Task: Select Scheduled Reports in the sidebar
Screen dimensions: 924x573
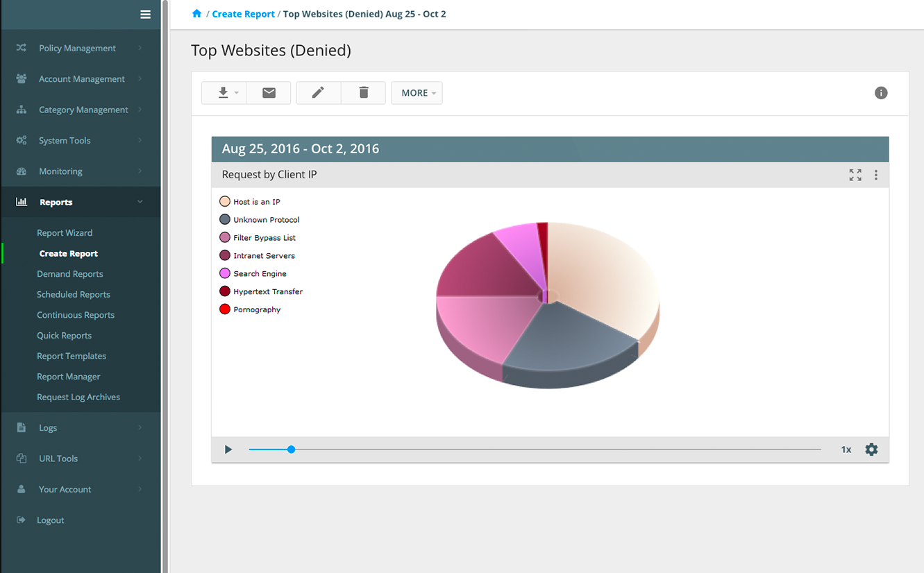Action: 74,294
